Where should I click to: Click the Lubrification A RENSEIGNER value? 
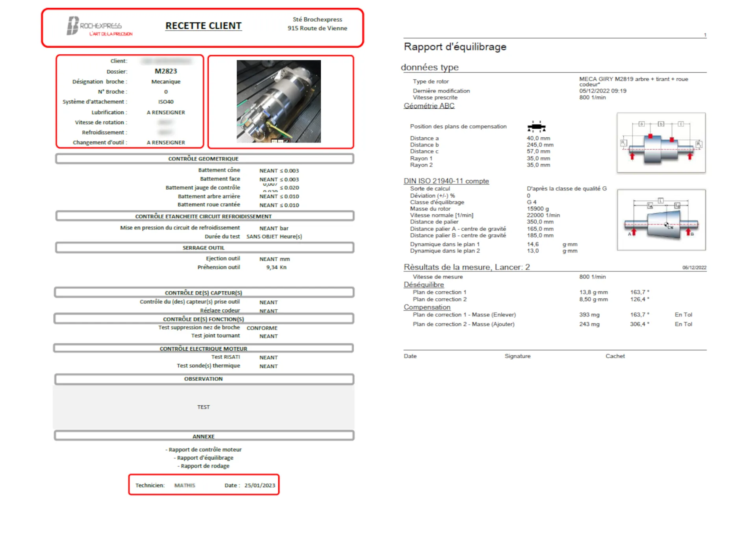point(166,112)
